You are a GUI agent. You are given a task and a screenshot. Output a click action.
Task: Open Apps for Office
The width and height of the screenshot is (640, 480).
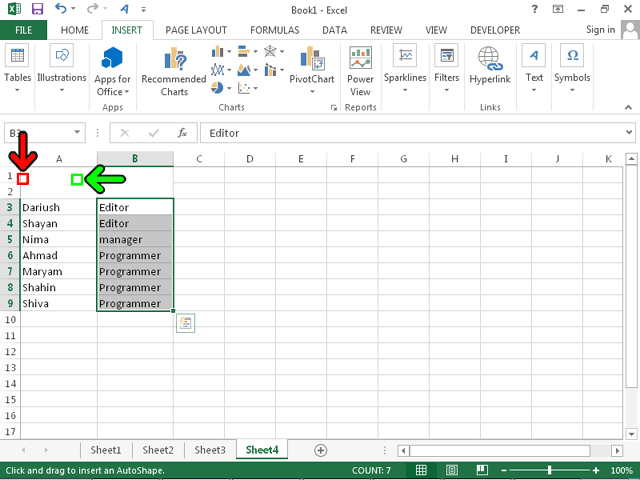click(112, 71)
